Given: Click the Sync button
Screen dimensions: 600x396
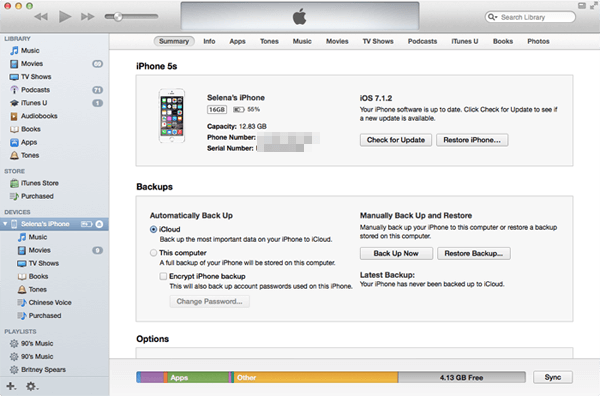Looking at the screenshot, I should (553, 377).
